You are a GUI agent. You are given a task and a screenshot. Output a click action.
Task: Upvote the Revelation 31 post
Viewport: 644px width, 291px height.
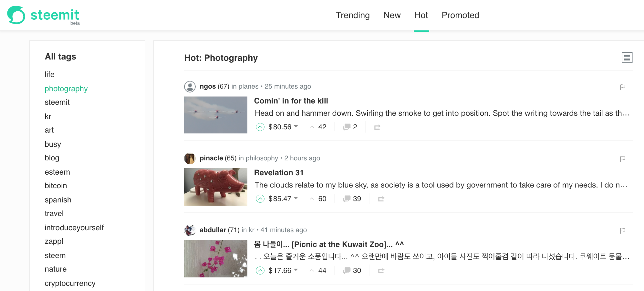[x=260, y=199]
